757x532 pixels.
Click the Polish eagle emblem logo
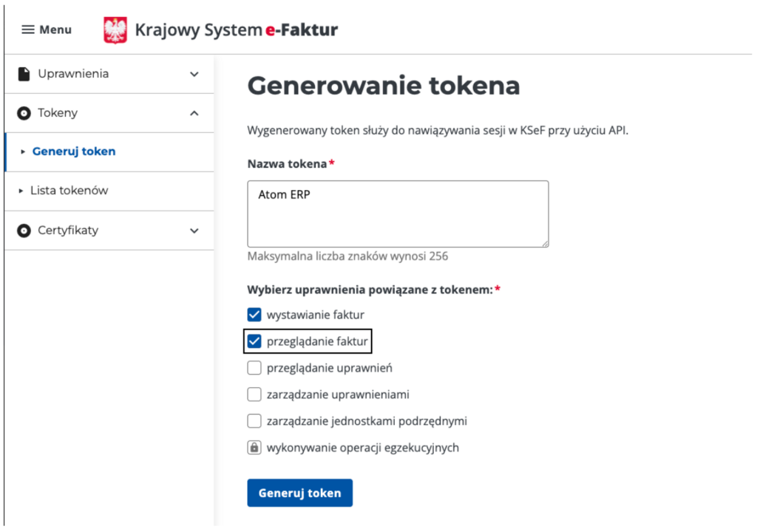[x=115, y=30]
